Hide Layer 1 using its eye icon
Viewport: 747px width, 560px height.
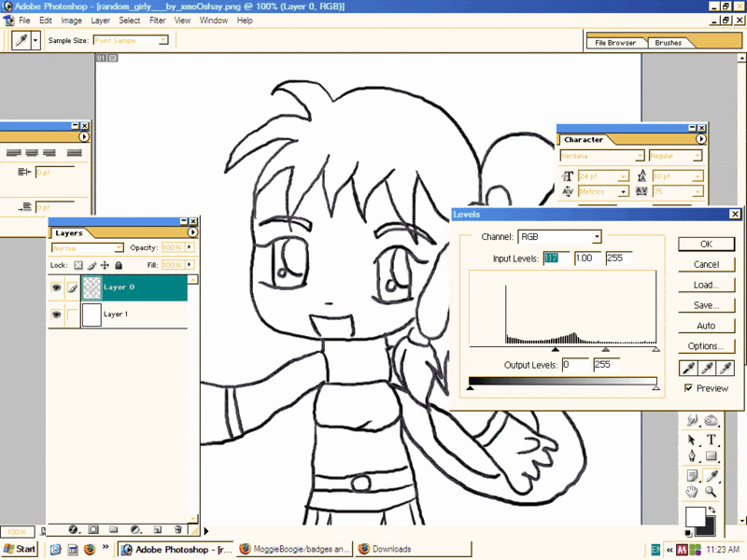[x=56, y=315]
